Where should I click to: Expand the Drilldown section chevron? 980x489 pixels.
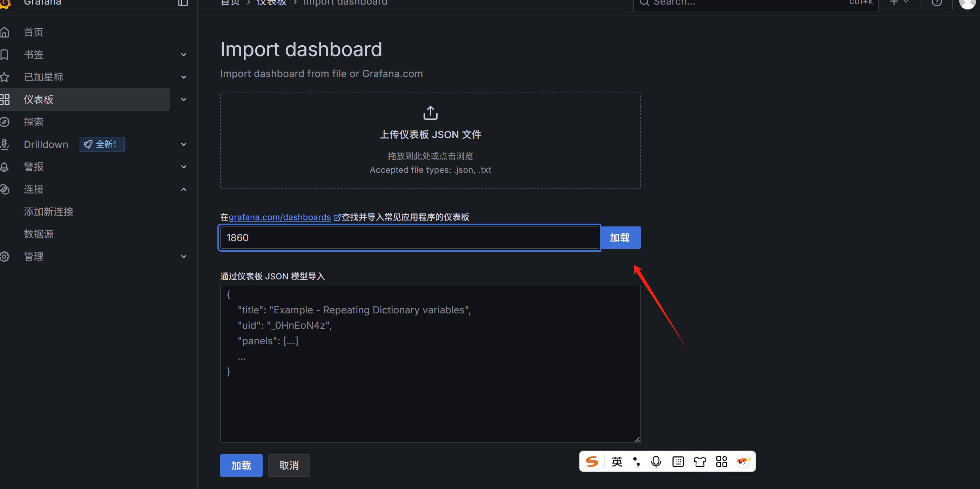[x=184, y=144]
